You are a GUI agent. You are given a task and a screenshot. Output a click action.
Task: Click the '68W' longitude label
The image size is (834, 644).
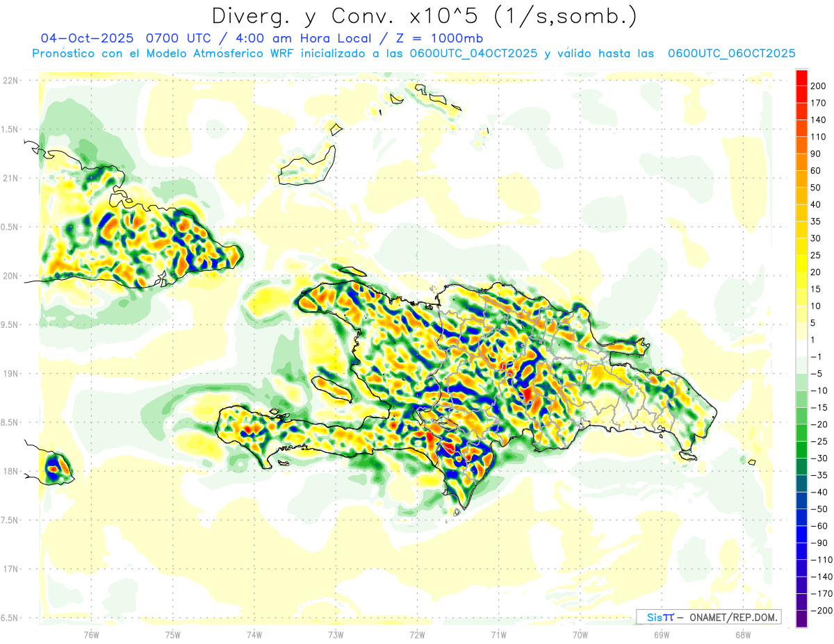pos(742,634)
